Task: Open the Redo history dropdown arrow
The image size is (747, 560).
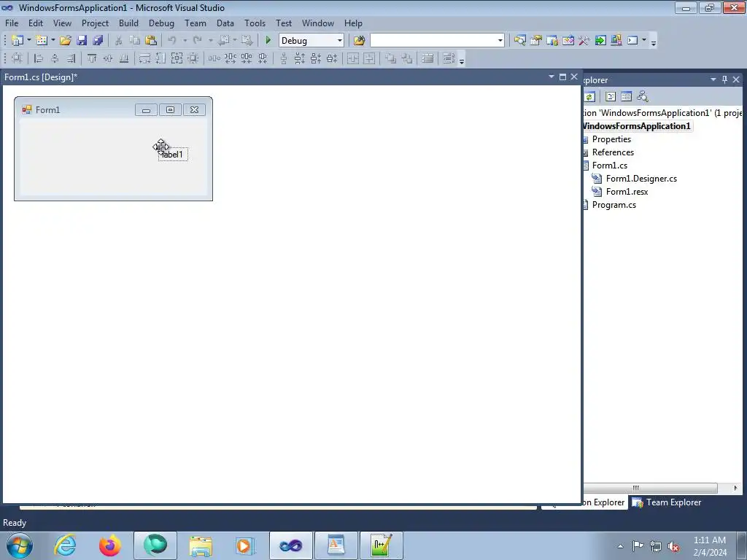Action: (x=211, y=41)
